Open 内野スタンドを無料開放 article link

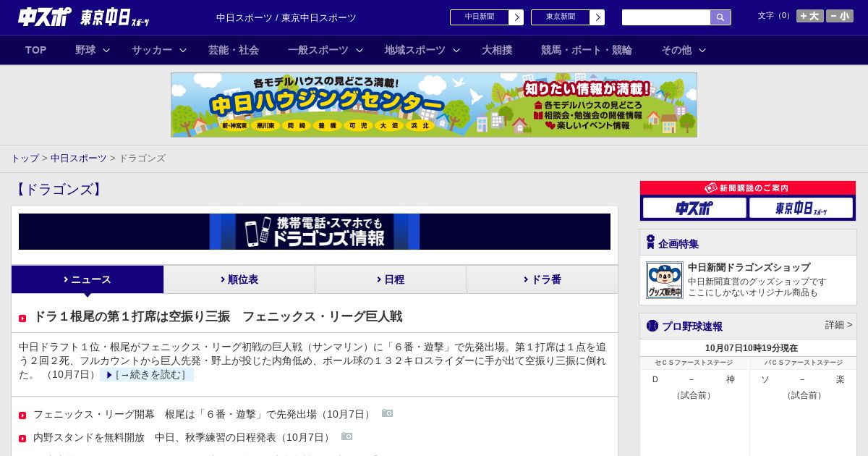point(183,437)
